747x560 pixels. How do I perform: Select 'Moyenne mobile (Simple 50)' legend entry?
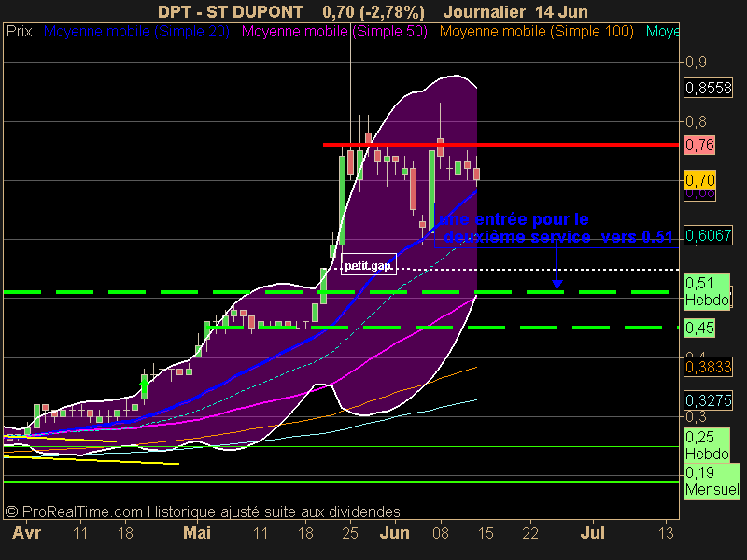click(334, 32)
